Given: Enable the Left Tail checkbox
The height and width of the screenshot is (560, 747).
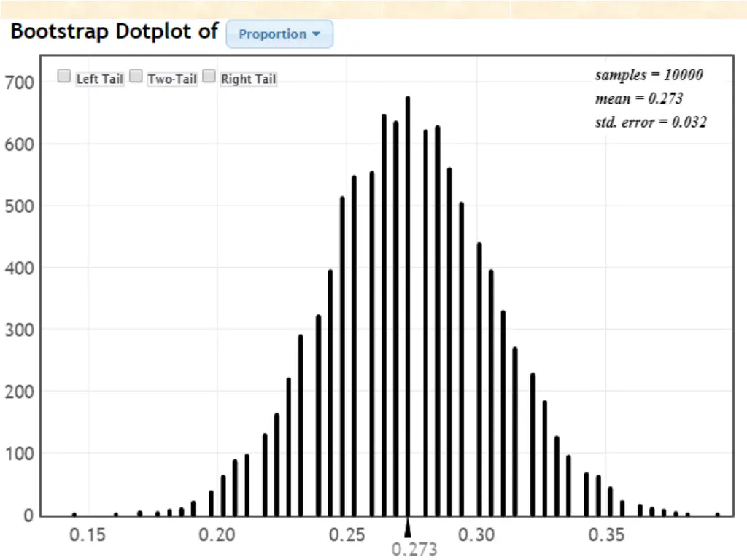Looking at the screenshot, I should (x=64, y=76).
